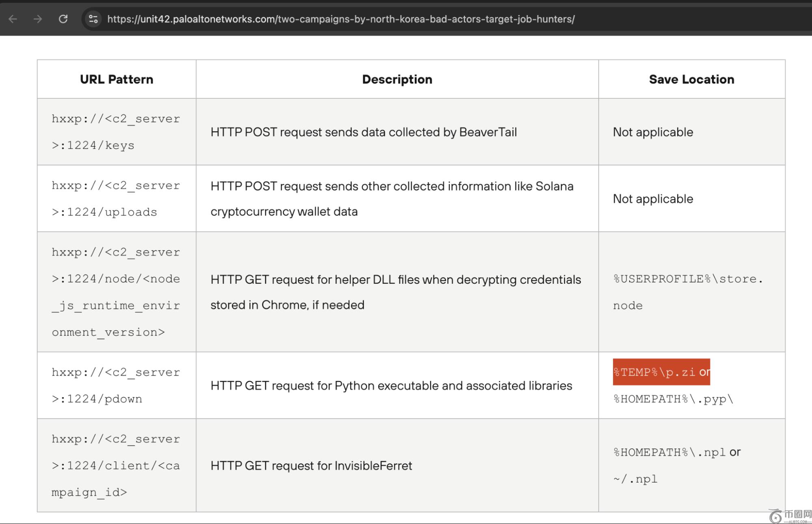Click the :1224/uploads URL pattern cell
The width and height of the screenshot is (812, 524).
[x=116, y=199]
